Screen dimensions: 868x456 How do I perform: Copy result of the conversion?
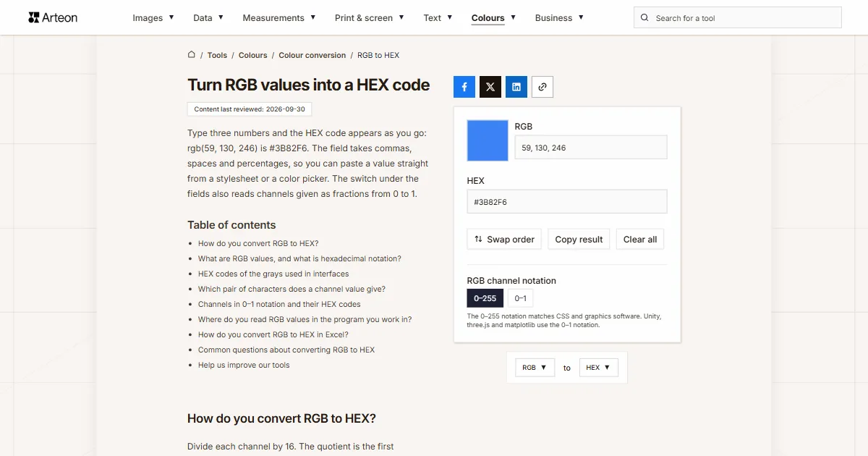point(579,240)
